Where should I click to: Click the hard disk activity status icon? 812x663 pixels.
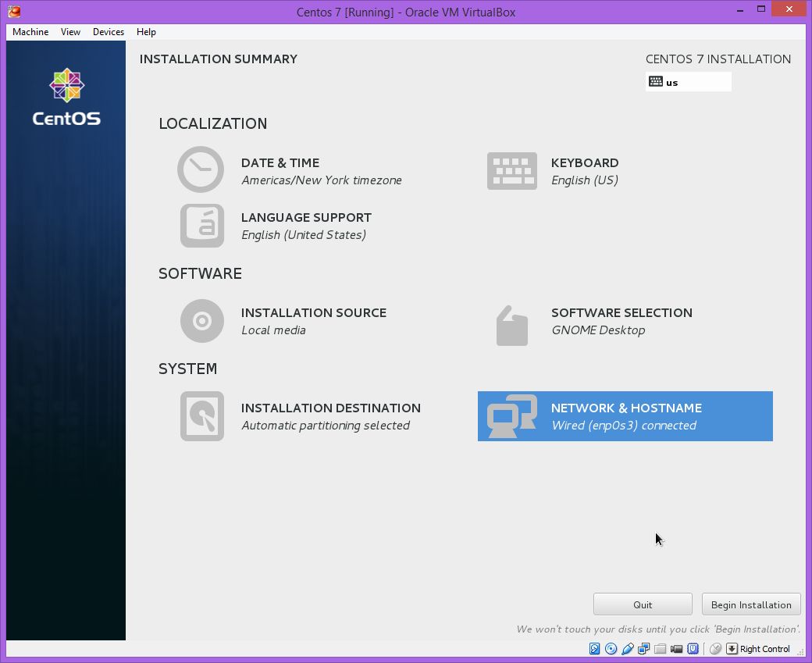pyautogui.click(x=594, y=648)
